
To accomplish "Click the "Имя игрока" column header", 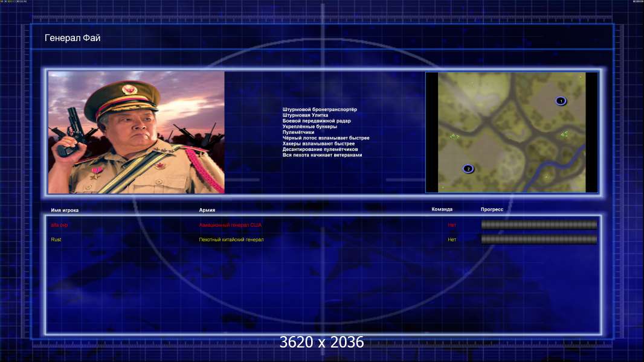I will coord(65,211).
